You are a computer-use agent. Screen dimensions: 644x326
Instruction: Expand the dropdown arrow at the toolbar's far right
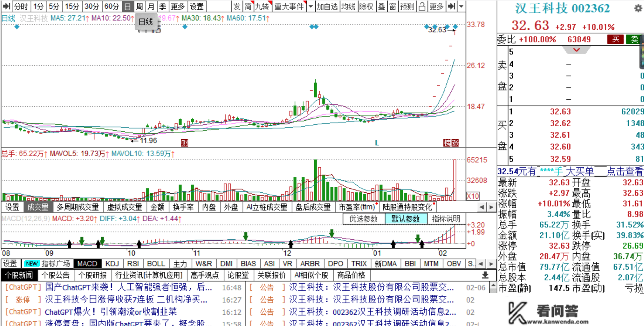click(461, 6)
